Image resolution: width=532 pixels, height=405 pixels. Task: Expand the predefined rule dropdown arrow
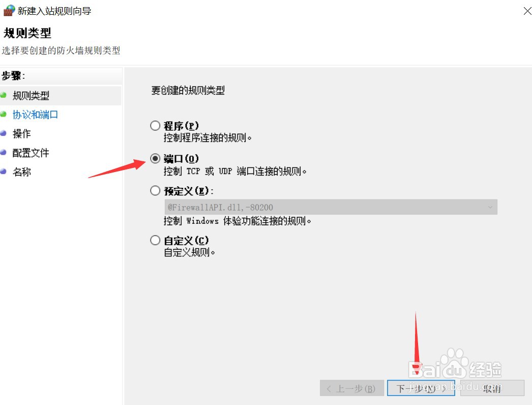pyautogui.click(x=490, y=207)
